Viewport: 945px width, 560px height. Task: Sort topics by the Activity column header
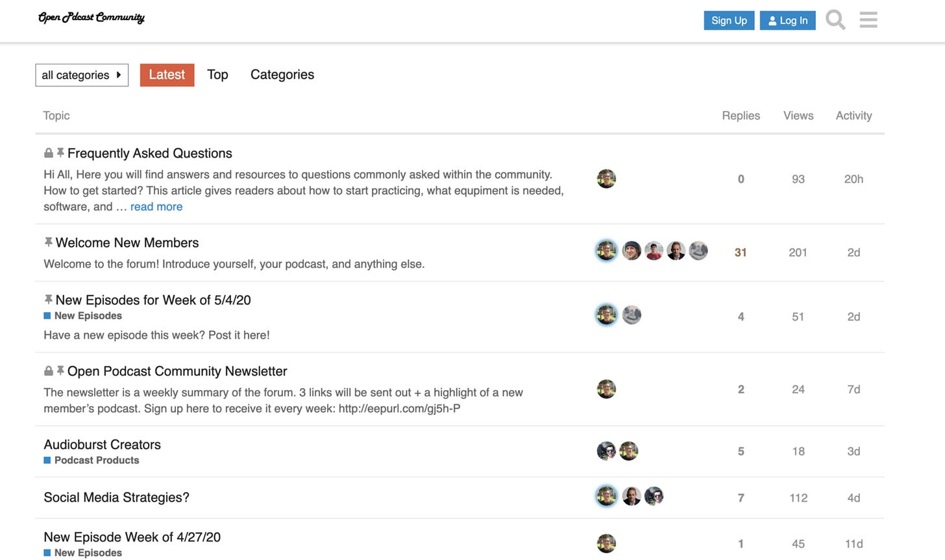(x=853, y=116)
